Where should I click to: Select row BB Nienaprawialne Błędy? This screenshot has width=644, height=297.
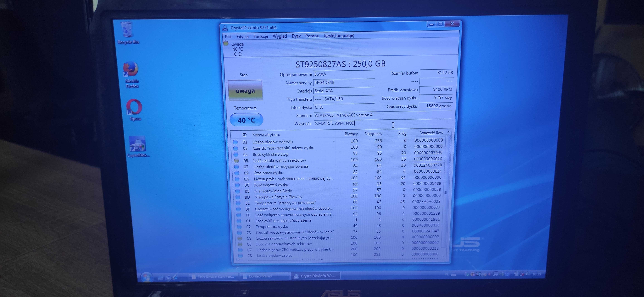point(338,190)
